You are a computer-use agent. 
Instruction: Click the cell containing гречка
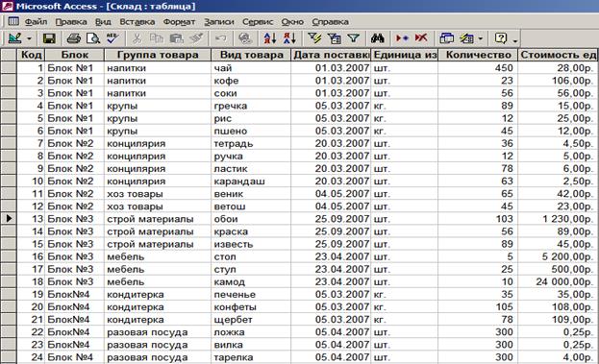251,106
